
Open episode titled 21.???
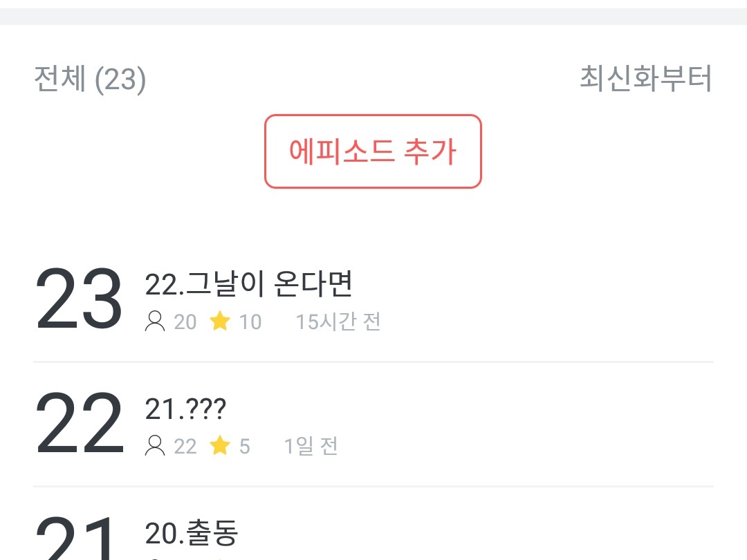coord(185,410)
